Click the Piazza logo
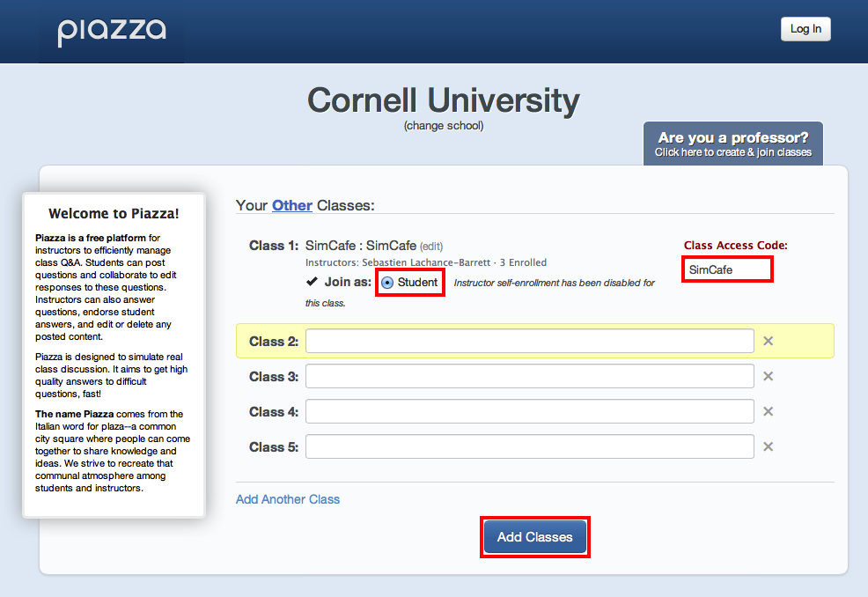The width and height of the screenshot is (868, 597). point(112,32)
